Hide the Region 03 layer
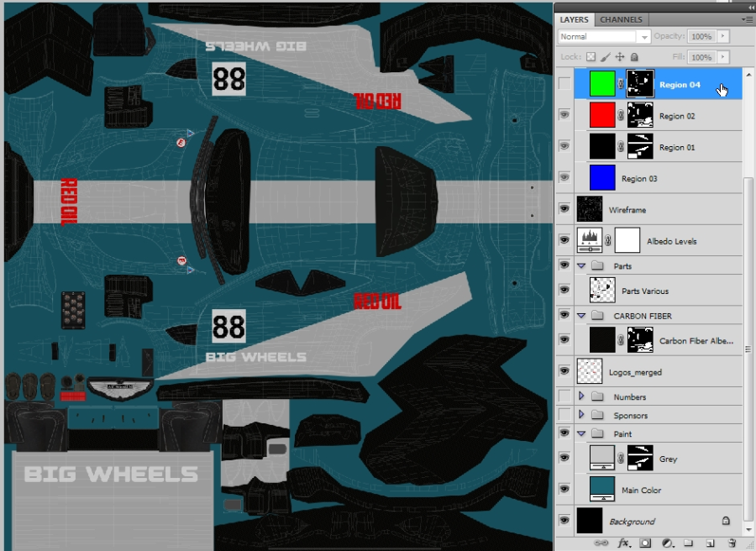Viewport: 756px width, 551px height. (564, 177)
